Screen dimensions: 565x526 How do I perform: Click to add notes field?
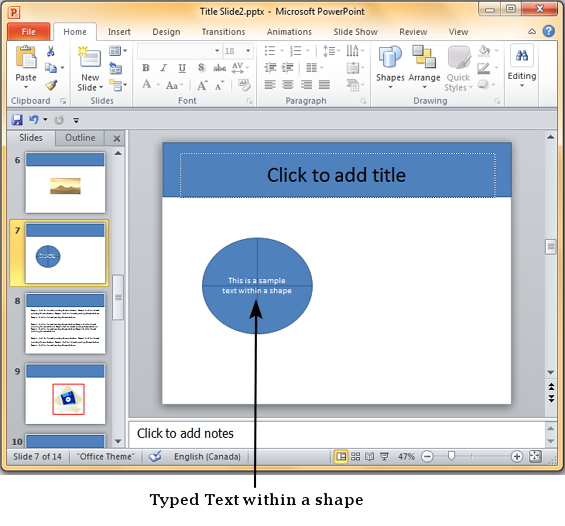(337, 433)
